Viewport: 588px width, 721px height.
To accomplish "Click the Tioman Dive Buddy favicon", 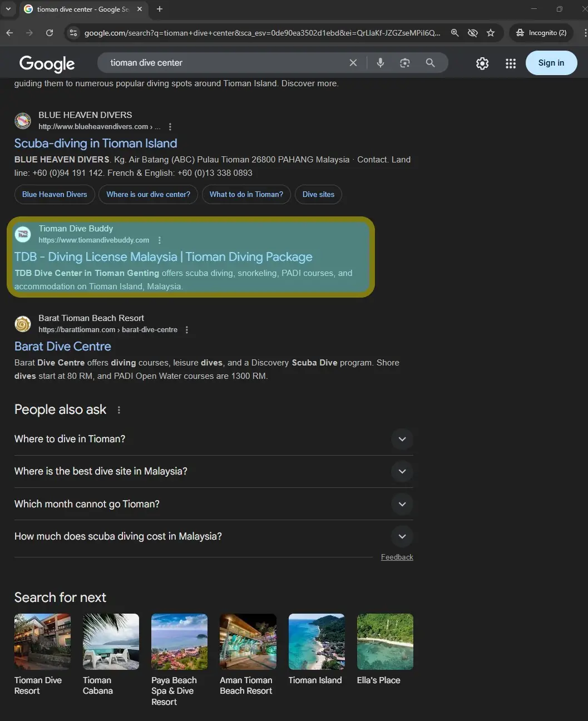I will pyautogui.click(x=23, y=234).
